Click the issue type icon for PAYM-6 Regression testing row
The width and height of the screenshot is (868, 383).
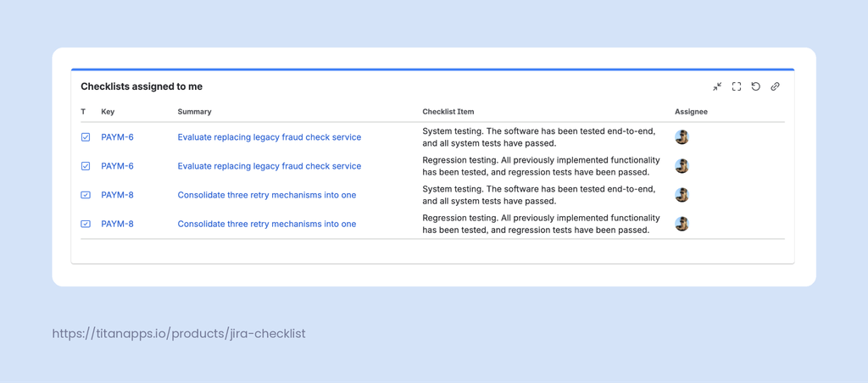tap(86, 166)
